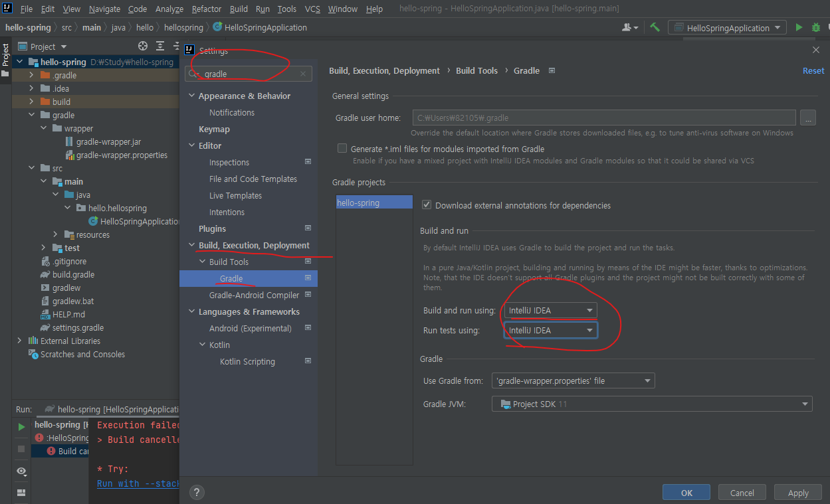The height and width of the screenshot is (504, 830).
Task: Select Notifications settings item
Action: pos(232,112)
